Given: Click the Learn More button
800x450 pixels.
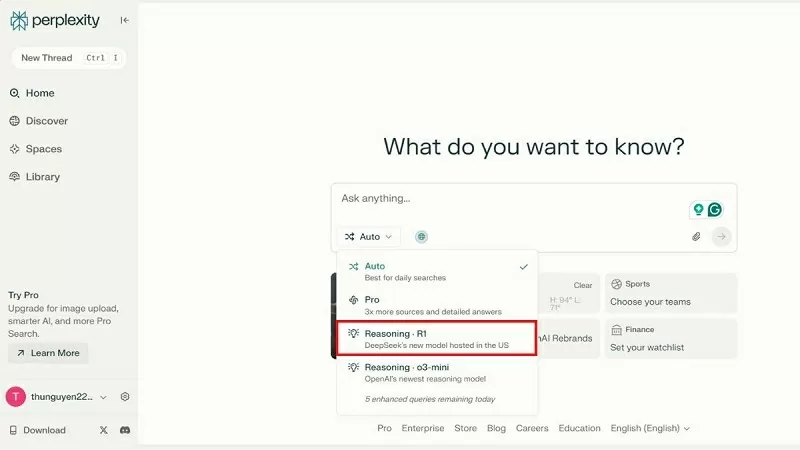Looking at the screenshot, I should click(x=48, y=353).
